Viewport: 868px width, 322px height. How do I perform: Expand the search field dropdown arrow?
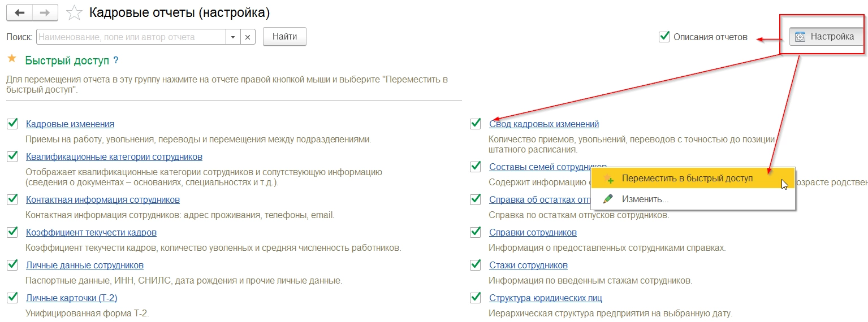point(233,37)
